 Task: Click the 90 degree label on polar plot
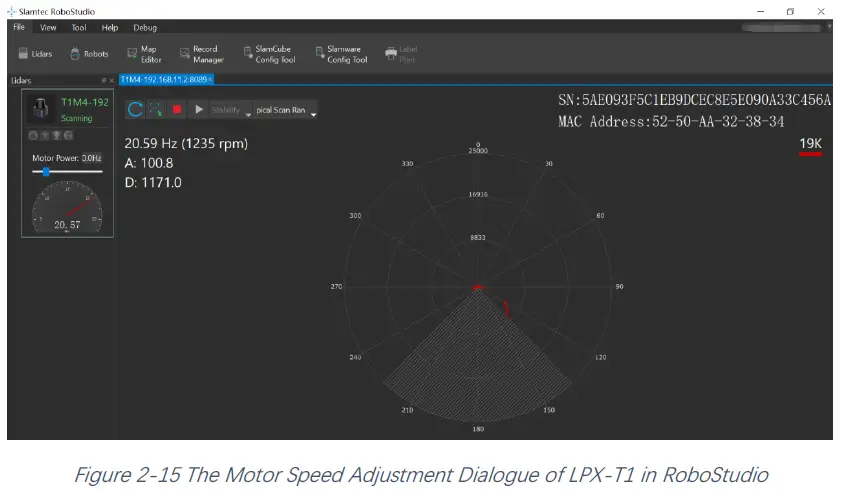[619, 286]
